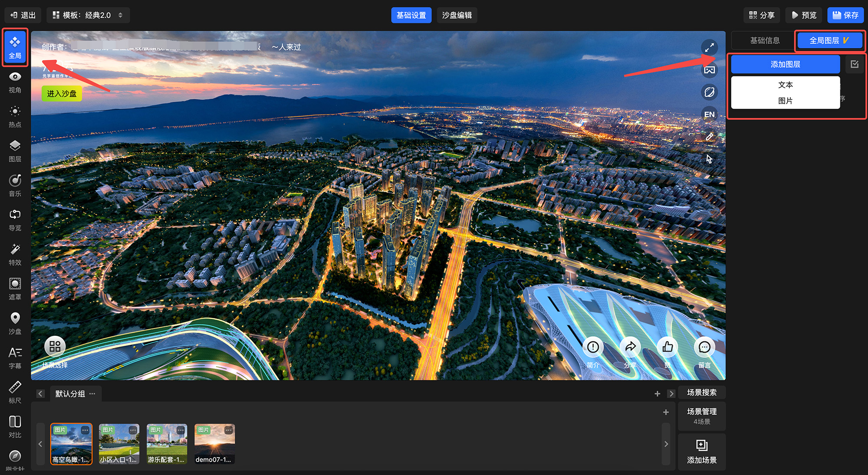The width and height of the screenshot is (868, 475).
Task: Open the 特效 effects tool
Action: (x=15, y=254)
